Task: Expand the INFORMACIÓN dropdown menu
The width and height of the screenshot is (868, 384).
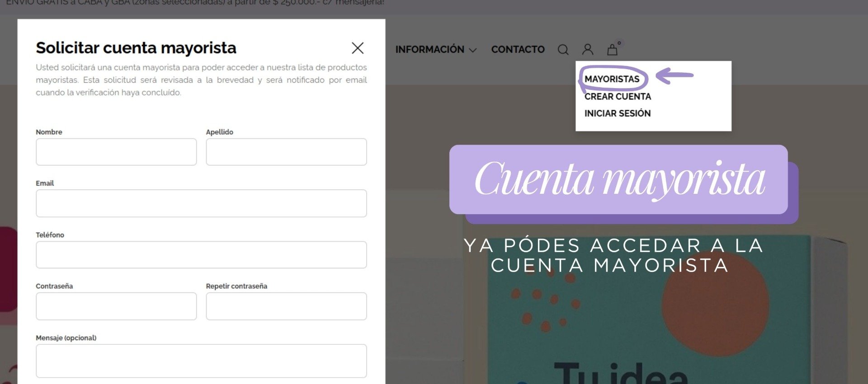Action: point(436,49)
